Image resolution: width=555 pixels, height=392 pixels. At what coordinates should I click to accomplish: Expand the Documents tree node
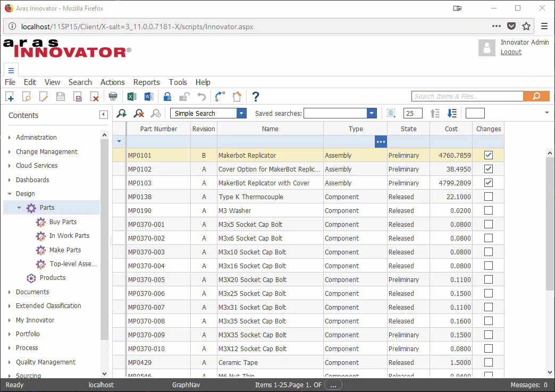point(10,292)
